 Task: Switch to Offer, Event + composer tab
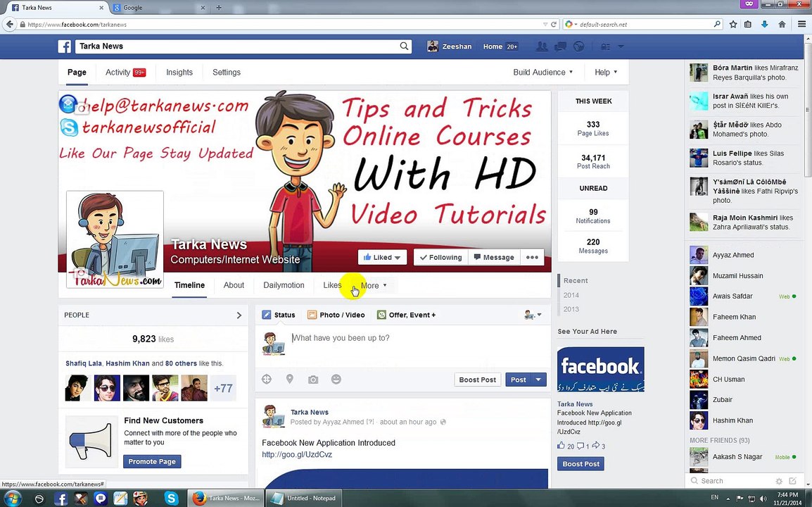(x=406, y=315)
